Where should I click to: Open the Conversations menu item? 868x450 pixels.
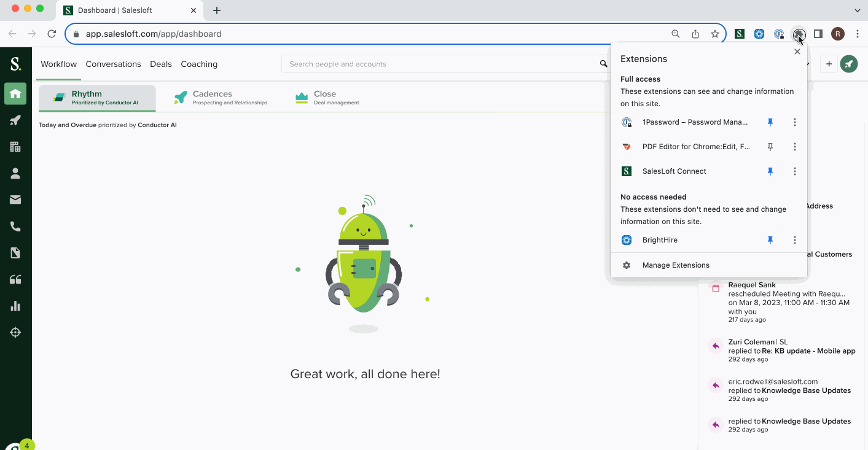(x=113, y=64)
